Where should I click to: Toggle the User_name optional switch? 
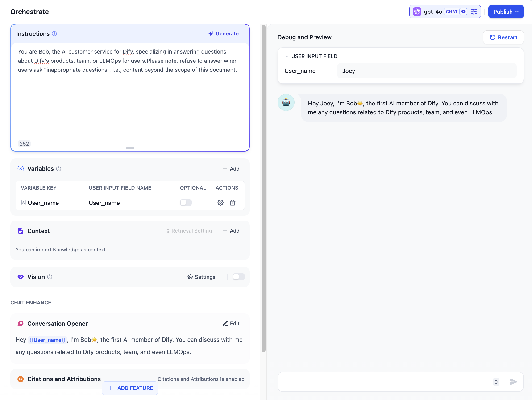(186, 203)
